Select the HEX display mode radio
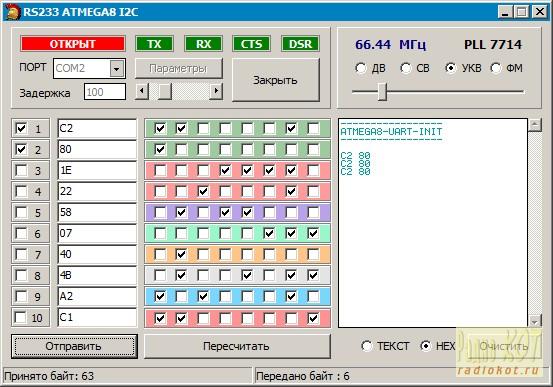This screenshot has height=387, width=553. [426, 346]
